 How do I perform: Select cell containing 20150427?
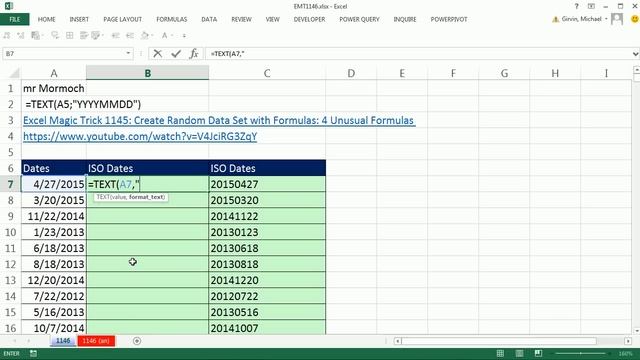tap(267, 184)
